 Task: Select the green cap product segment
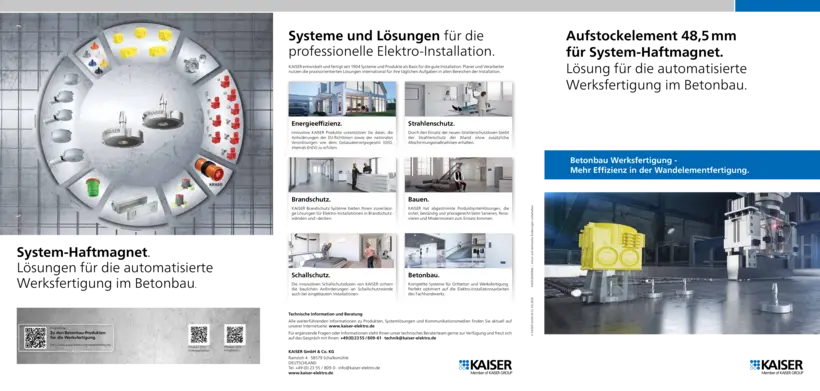(90, 188)
